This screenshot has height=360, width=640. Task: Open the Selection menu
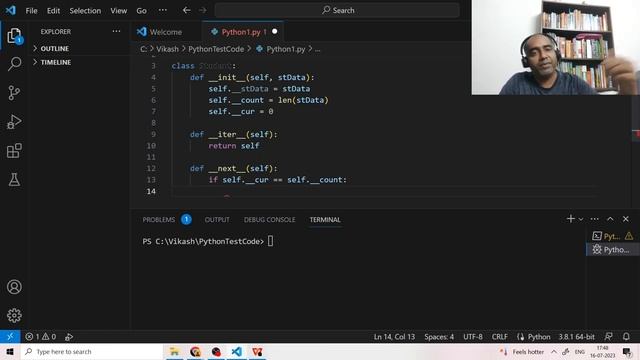85,11
